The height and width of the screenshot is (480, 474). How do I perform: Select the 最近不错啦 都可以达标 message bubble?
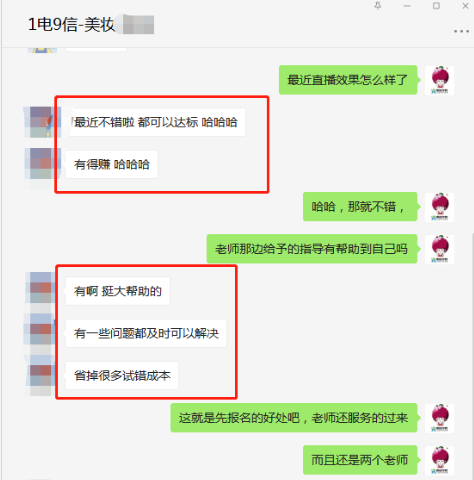pos(155,122)
